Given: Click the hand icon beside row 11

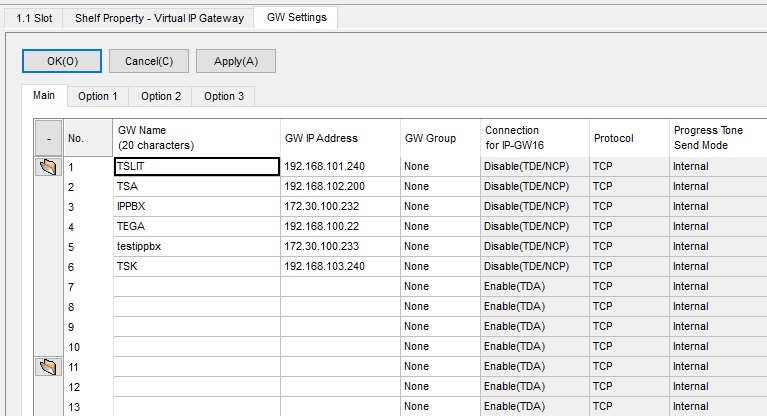Looking at the screenshot, I should tap(48, 367).
